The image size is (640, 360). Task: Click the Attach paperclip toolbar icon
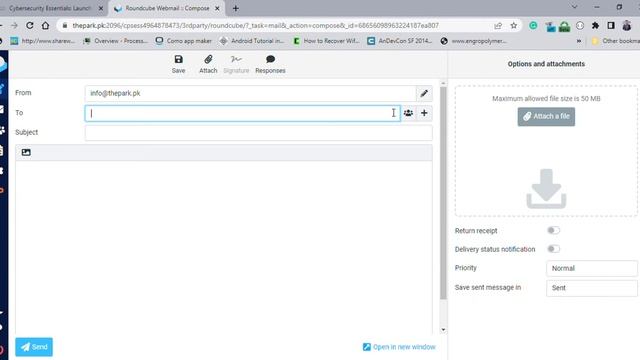coord(208,64)
